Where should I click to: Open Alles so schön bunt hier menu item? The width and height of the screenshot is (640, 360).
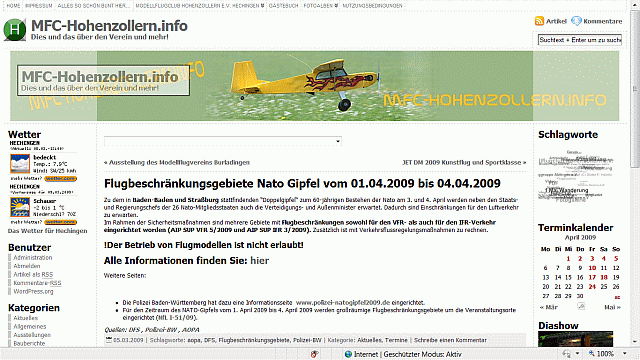pos(94,6)
